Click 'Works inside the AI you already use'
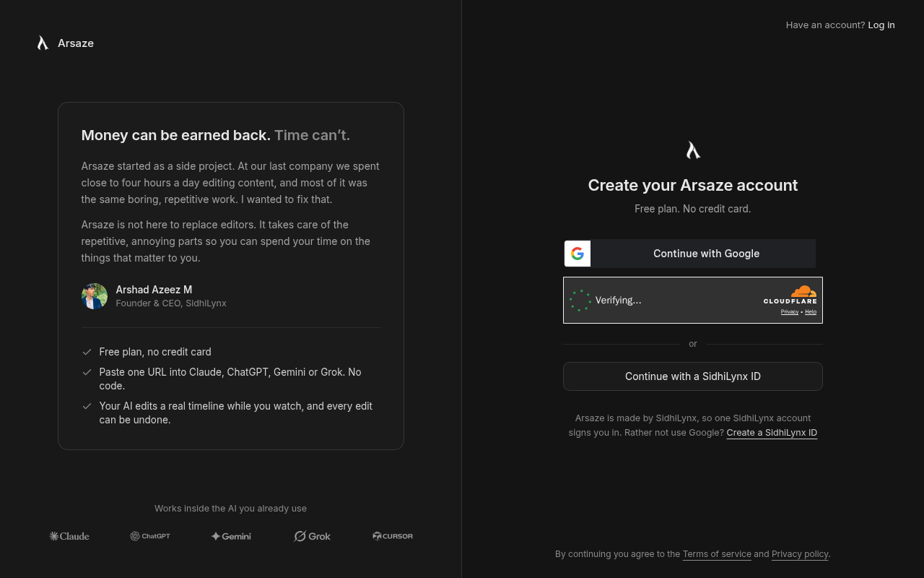924x578 pixels. click(231, 509)
